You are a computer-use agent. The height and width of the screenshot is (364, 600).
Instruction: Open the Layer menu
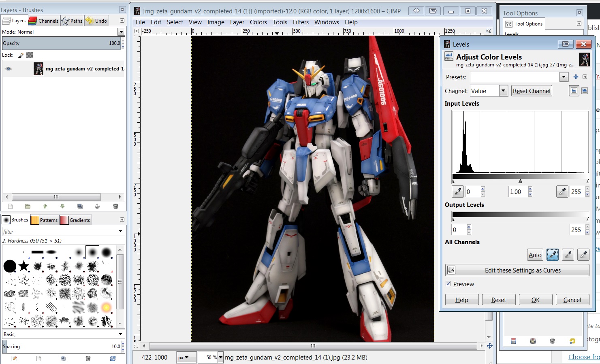point(237,22)
